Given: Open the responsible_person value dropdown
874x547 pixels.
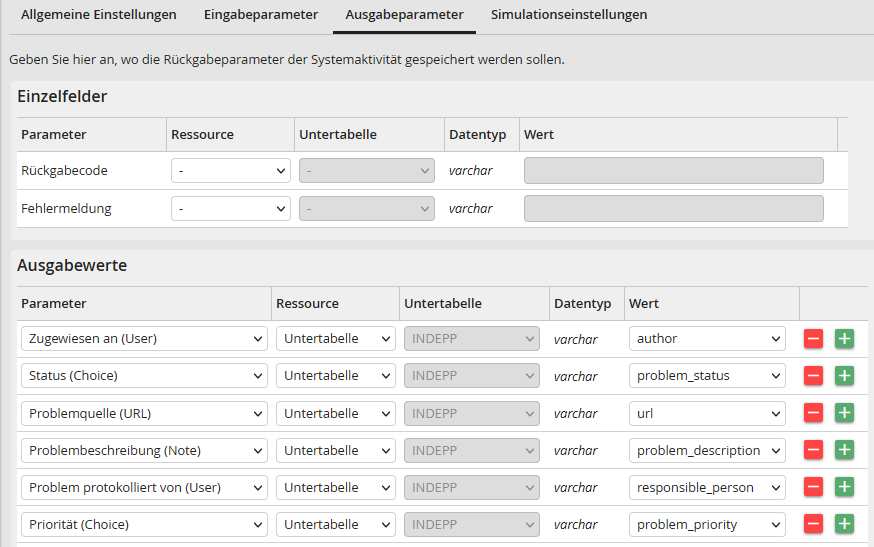Looking at the screenshot, I should (x=707, y=487).
